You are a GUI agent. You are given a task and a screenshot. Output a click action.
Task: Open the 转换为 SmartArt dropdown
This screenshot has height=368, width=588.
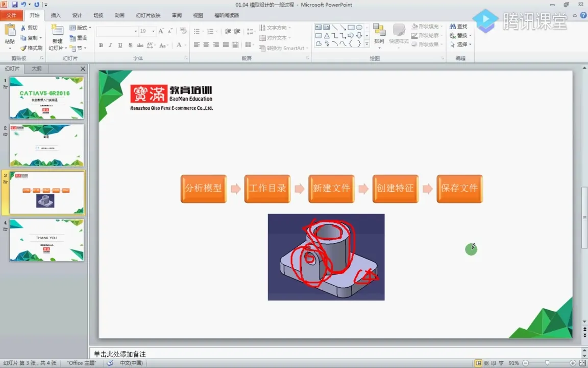pyautogui.click(x=283, y=48)
